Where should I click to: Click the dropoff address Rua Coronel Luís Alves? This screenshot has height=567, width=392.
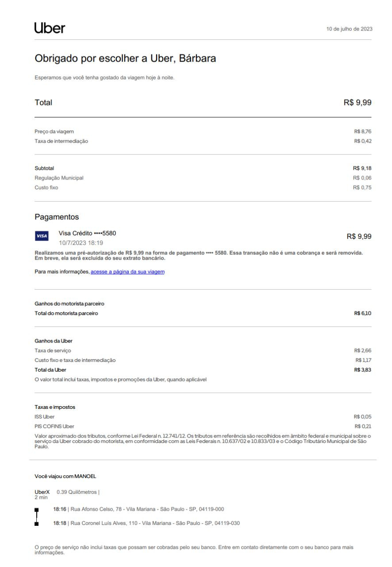[x=146, y=523]
